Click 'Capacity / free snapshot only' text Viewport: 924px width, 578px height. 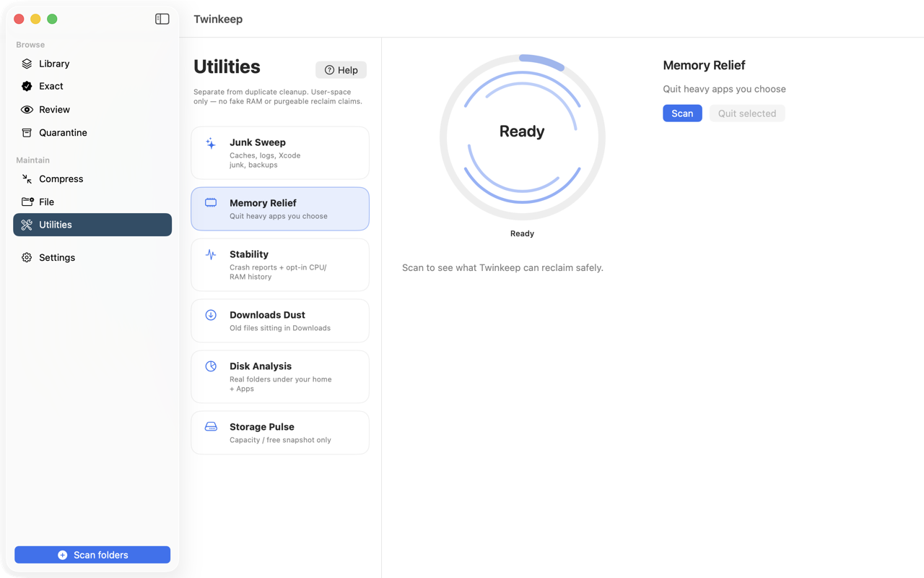pos(280,440)
